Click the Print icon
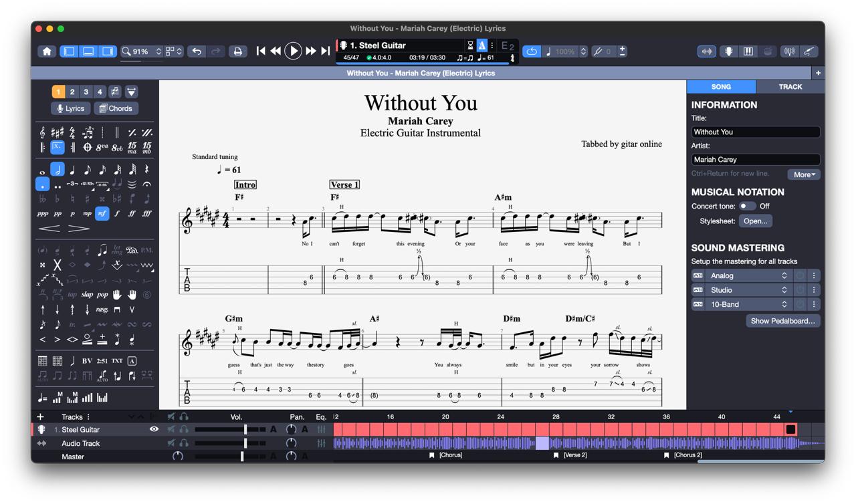This screenshot has width=856, height=504. point(237,51)
